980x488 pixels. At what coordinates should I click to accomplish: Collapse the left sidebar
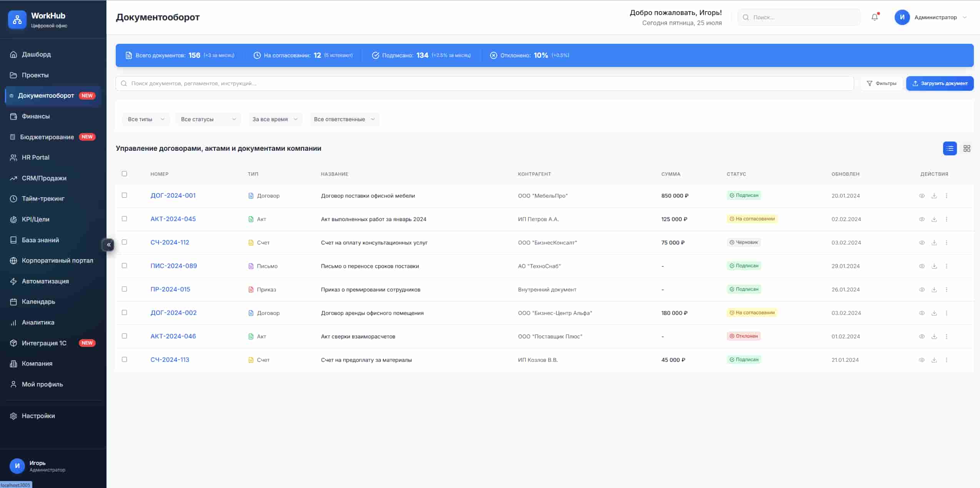pyautogui.click(x=109, y=245)
